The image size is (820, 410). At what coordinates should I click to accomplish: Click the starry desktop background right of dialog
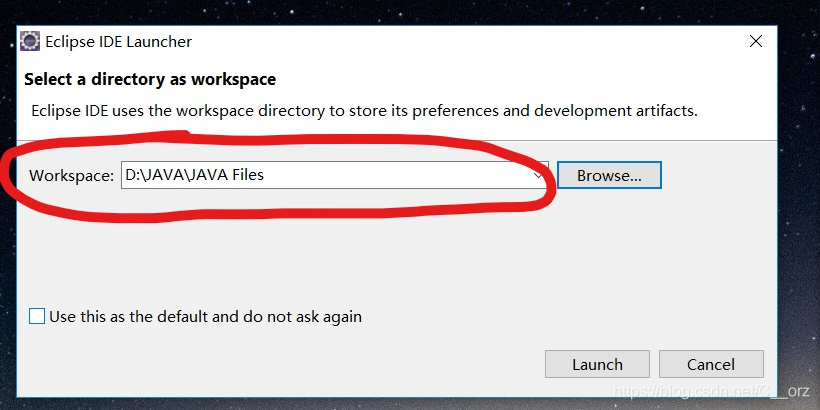[x=799, y=209]
